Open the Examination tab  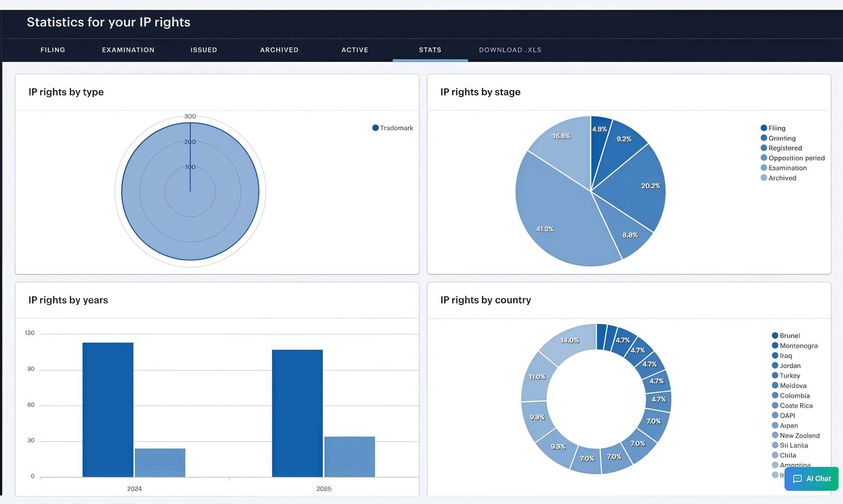click(128, 50)
